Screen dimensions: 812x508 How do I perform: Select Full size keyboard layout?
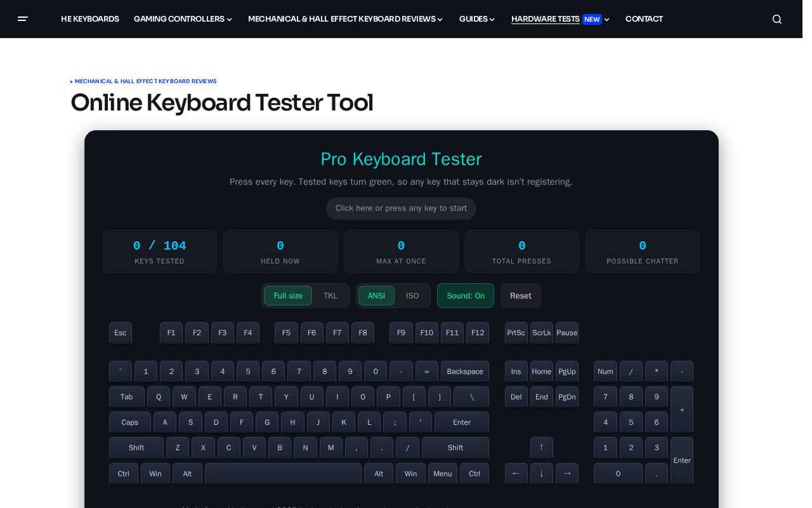(x=288, y=296)
